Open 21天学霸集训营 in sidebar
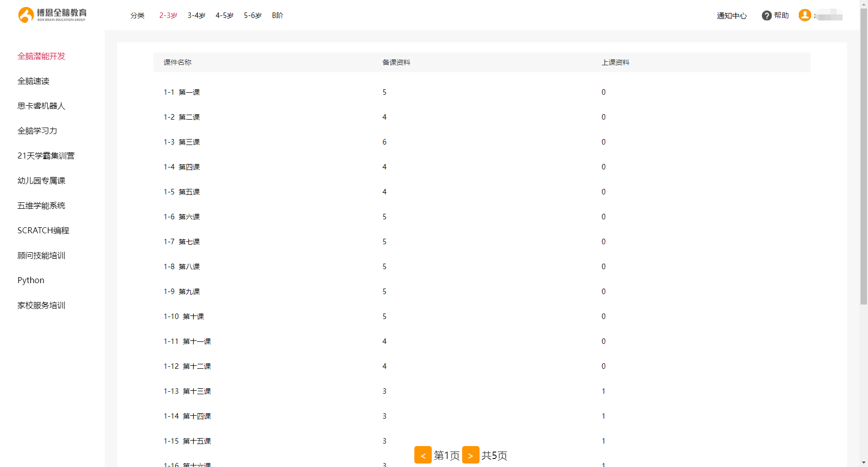 click(x=46, y=156)
